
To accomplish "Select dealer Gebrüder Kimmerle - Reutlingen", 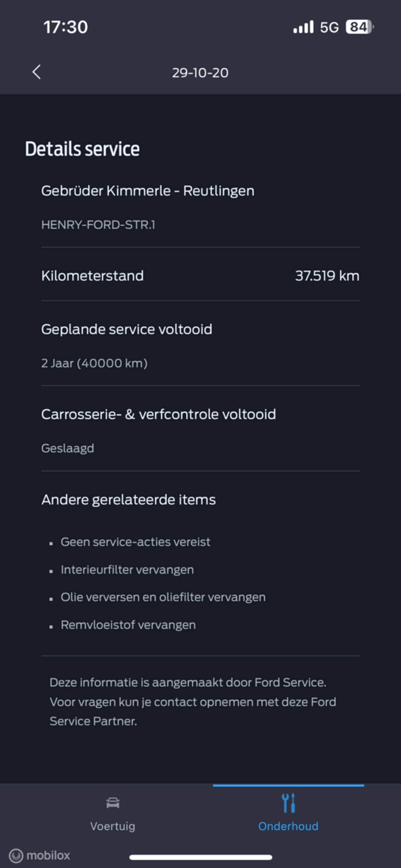I will (148, 191).
